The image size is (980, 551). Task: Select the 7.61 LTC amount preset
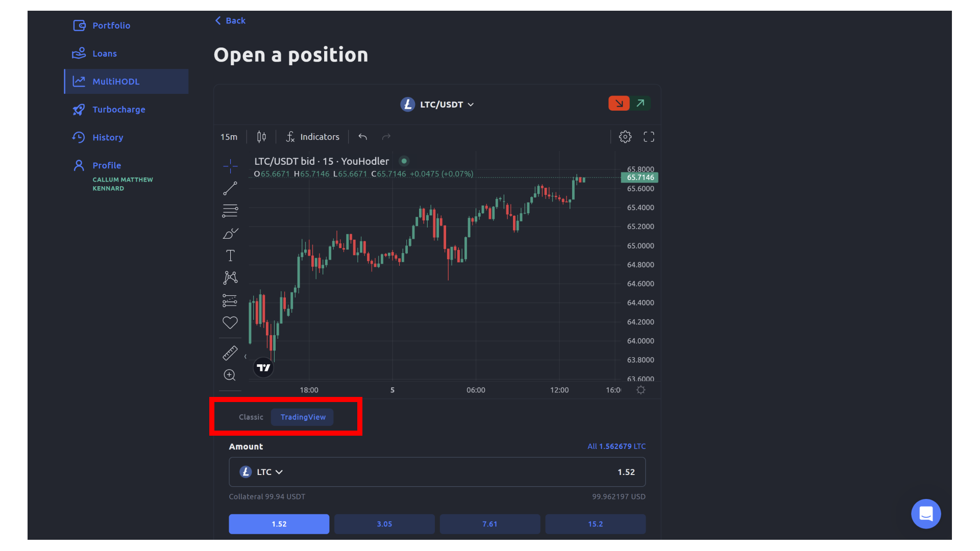[490, 524]
